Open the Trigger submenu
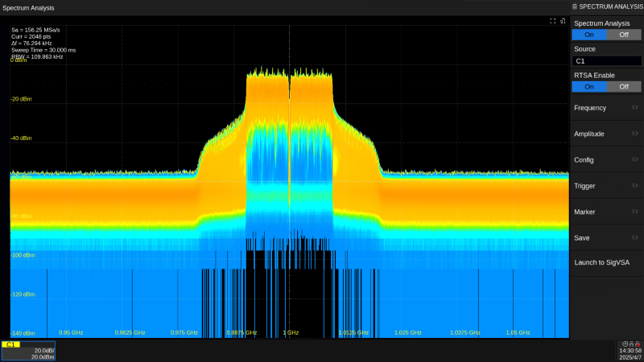Image resolution: width=644 pixels, height=362 pixels. [607, 186]
